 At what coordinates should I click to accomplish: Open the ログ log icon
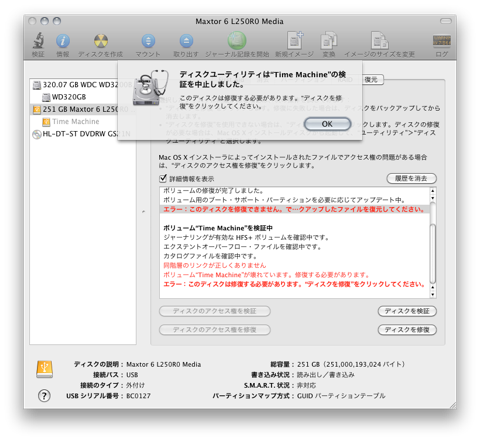442,41
